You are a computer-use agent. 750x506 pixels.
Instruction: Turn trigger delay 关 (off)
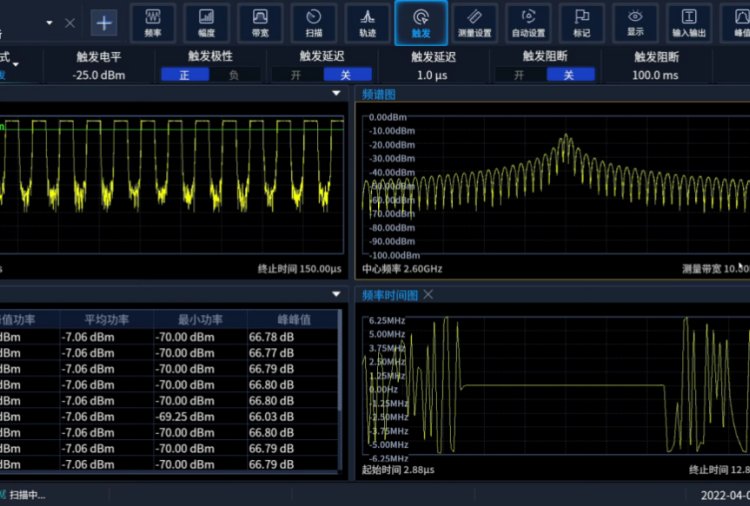click(346, 75)
